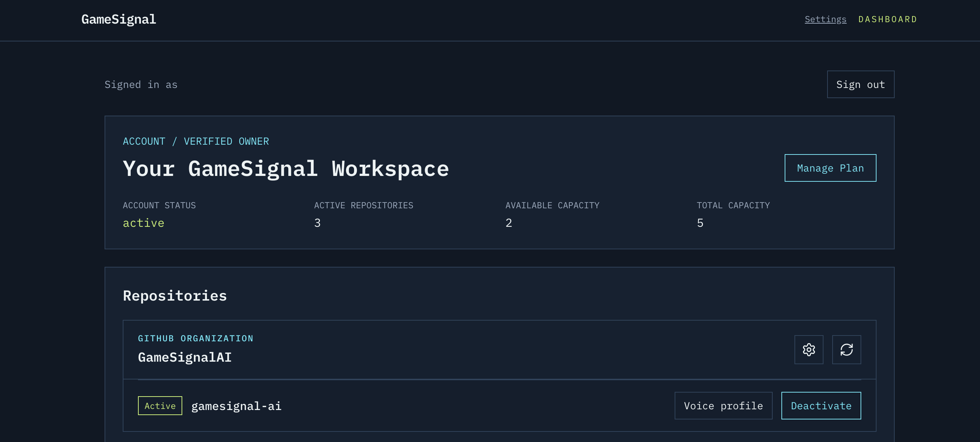The height and width of the screenshot is (442, 980).
Task: Click the GameSignalAI organization name
Action: 185,357
